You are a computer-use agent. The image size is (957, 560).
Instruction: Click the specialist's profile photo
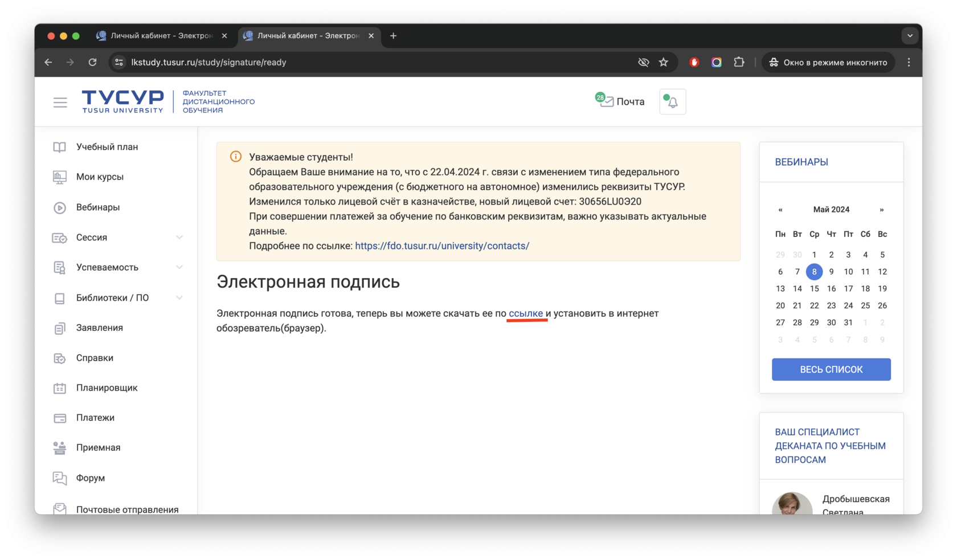[792, 504]
